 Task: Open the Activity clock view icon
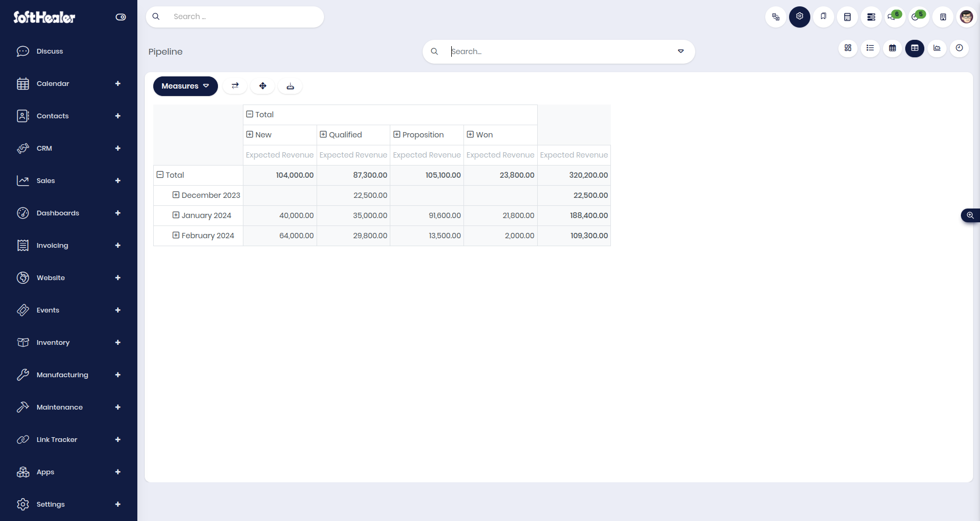pyautogui.click(x=959, y=48)
